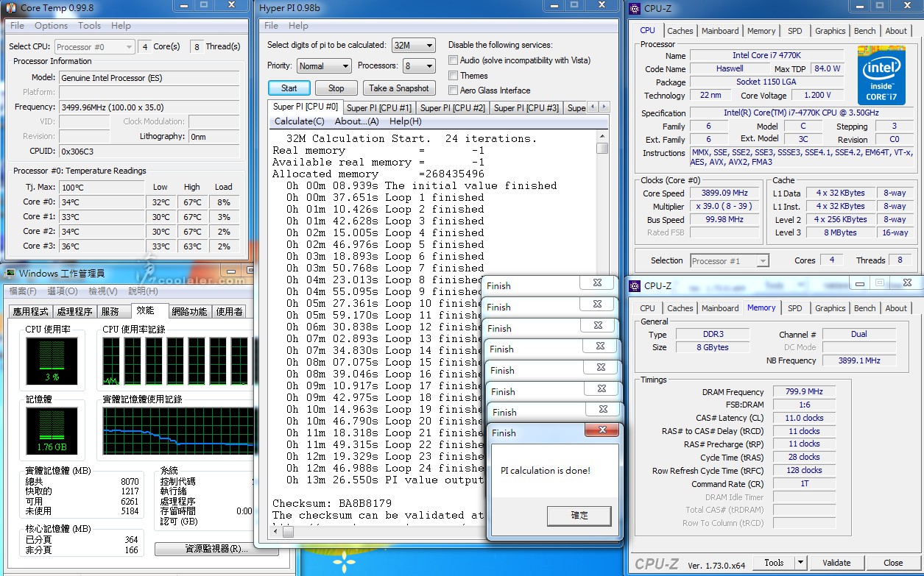Click the Core Temp title bar app icon

click(x=10, y=8)
